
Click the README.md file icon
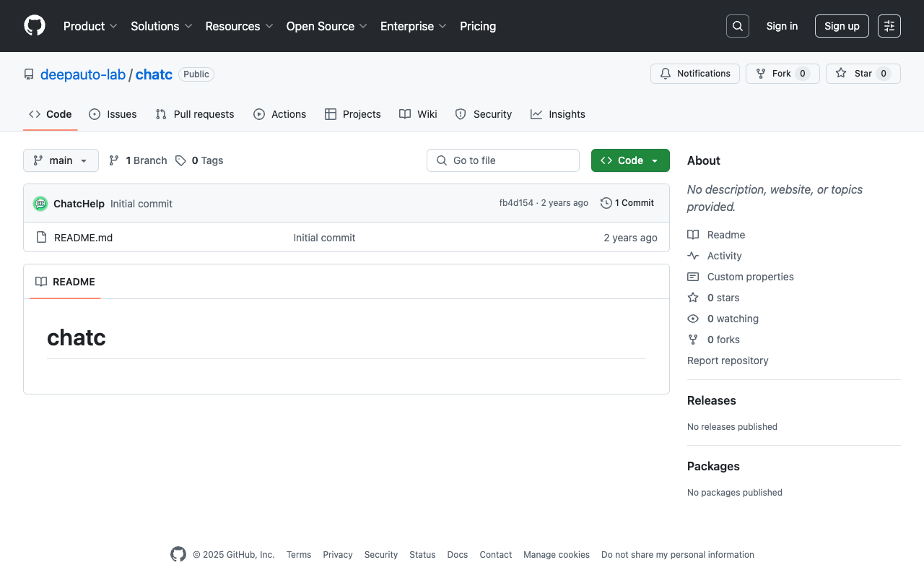point(41,238)
